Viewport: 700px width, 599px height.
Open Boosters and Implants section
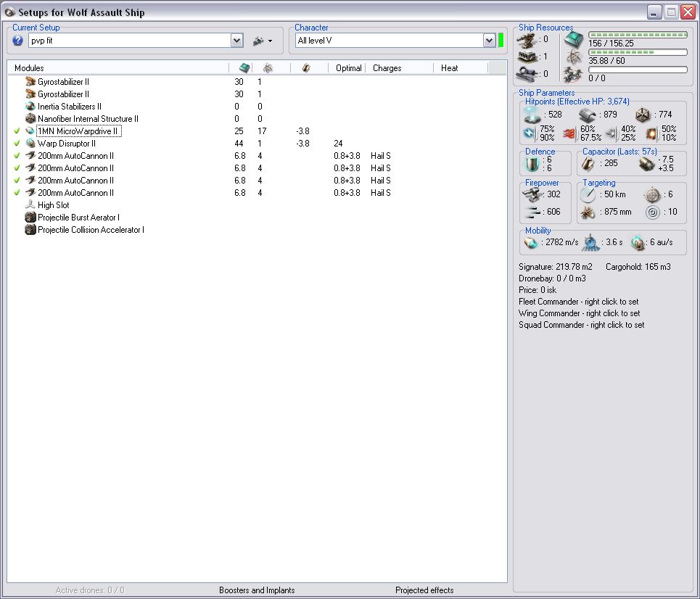[x=257, y=590]
